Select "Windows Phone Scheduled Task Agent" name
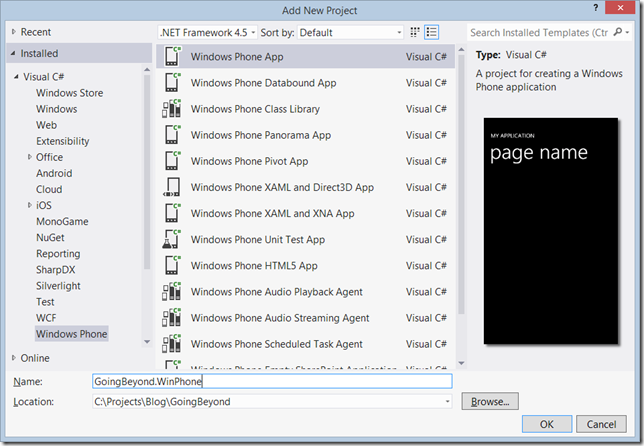Screen dimensions: 644x446 point(276,344)
